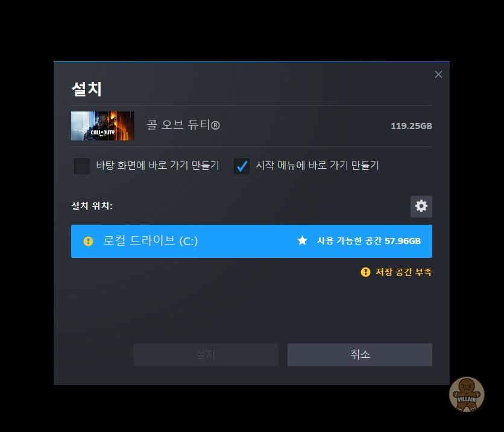This screenshot has height=432, width=504.
Task: Click the 시작 메뉴에 바로 가기 만들기 label
Action: (x=317, y=166)
